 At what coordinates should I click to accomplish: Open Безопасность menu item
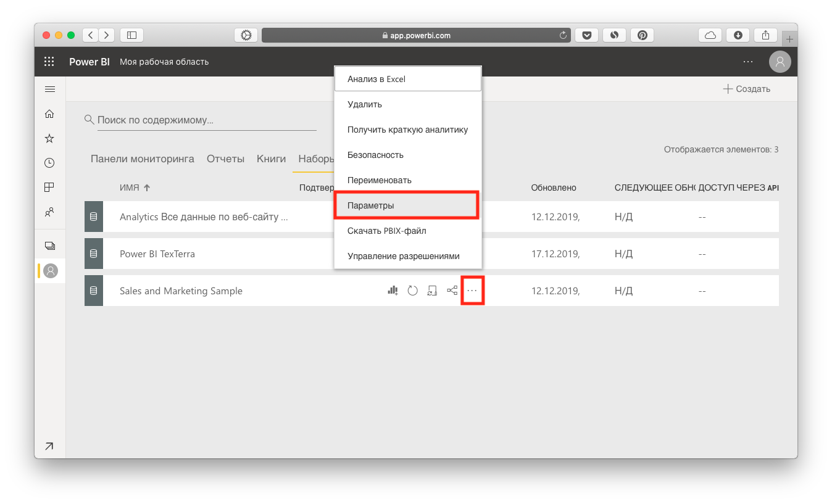tap(408, 155)
